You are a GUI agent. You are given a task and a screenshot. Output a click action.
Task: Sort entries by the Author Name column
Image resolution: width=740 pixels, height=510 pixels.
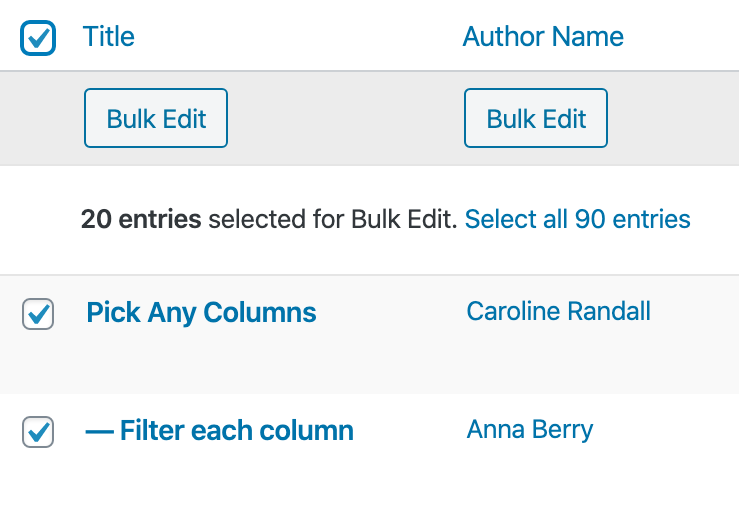tap(543, 37)
